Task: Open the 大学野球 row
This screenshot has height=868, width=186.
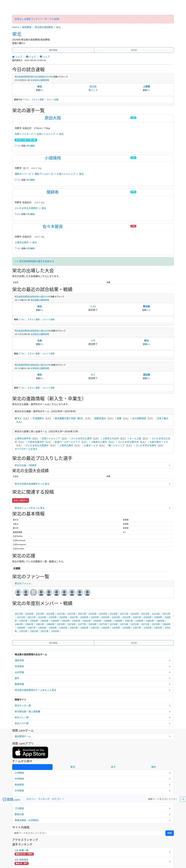Action: pos(93,790)
